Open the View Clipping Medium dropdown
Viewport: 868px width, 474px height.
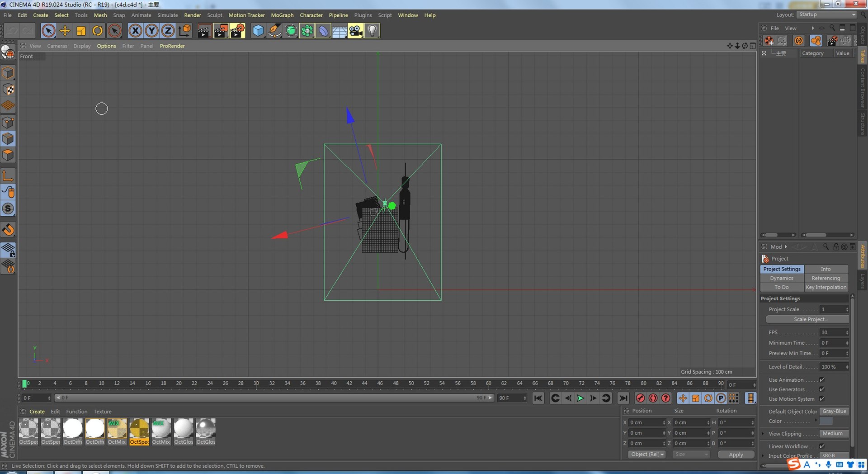[834, 434]
